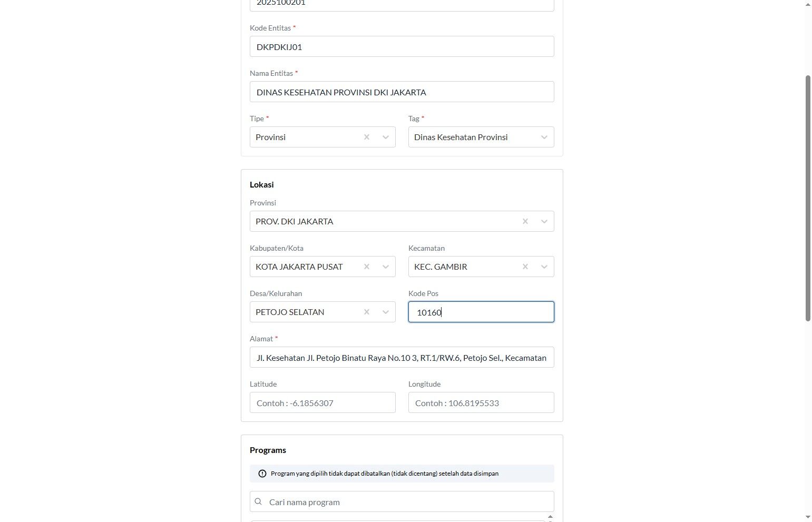Screen dimensions: 812x522
Task: Clear the Tipe selection Provinsi
Action: tap(367, 137)
